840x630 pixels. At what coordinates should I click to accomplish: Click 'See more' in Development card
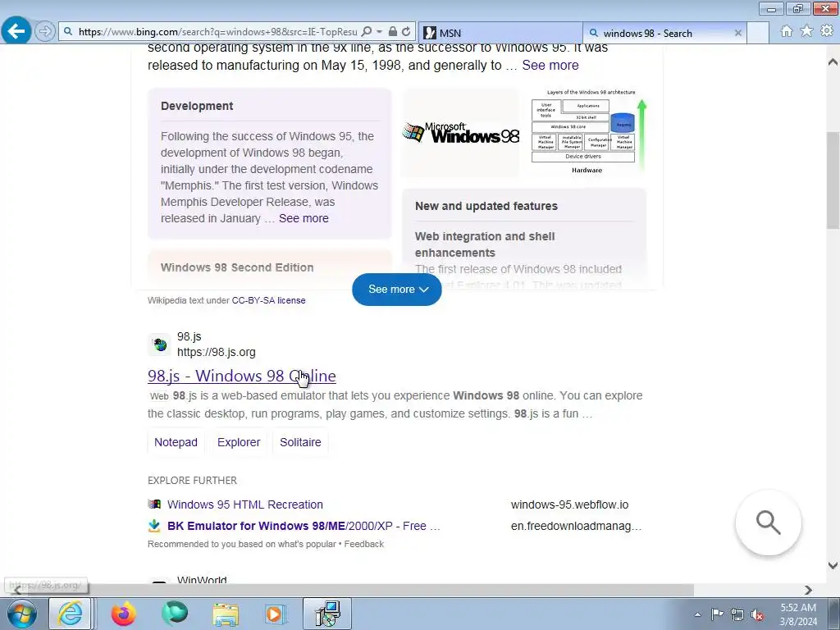[304, 218]
